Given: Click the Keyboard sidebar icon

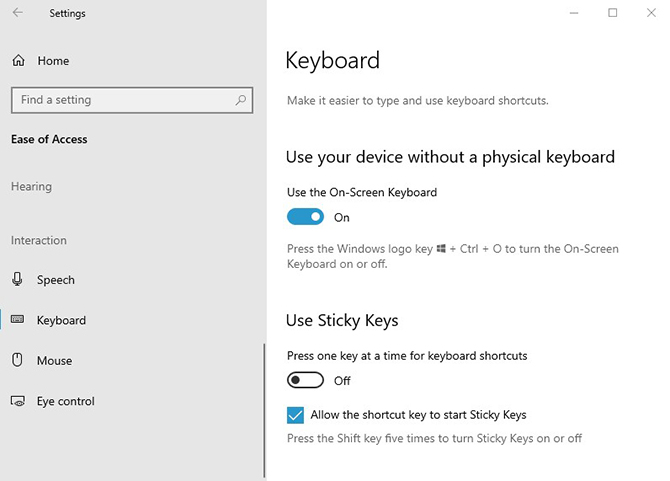Looking at the screenshot, I should click(18, 320).
